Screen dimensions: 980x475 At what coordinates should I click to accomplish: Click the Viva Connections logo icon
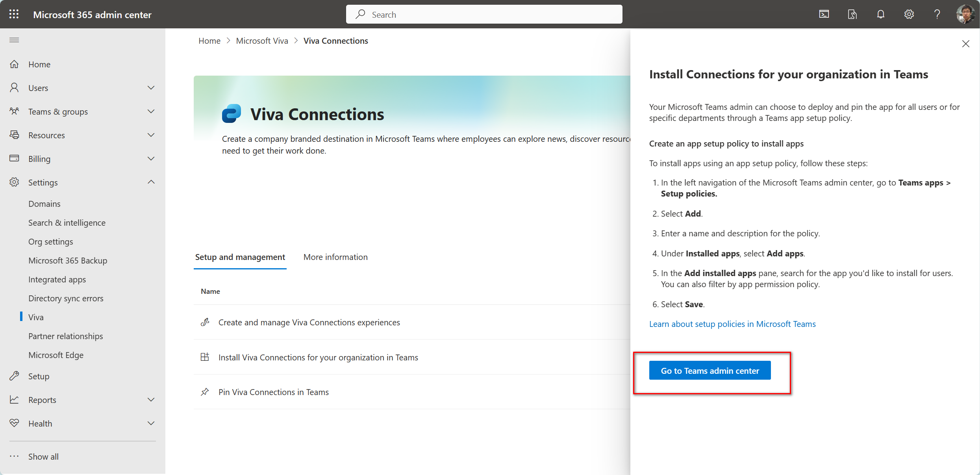[x=232, y=113]
